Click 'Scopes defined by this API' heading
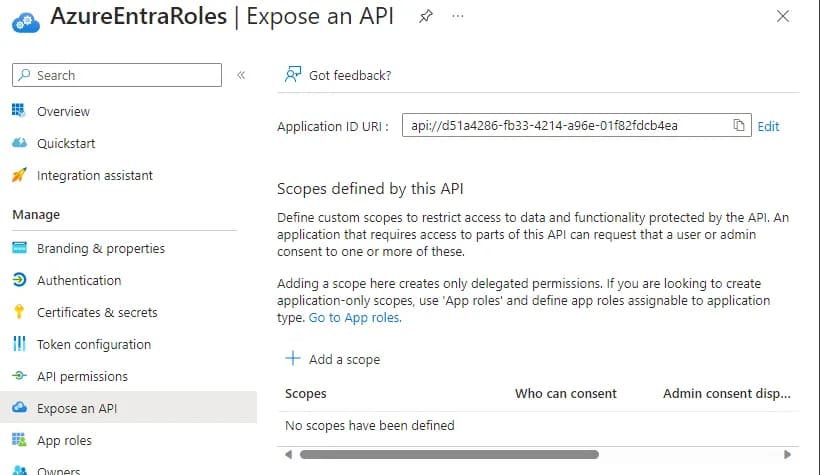 click(x=370, y=188)
